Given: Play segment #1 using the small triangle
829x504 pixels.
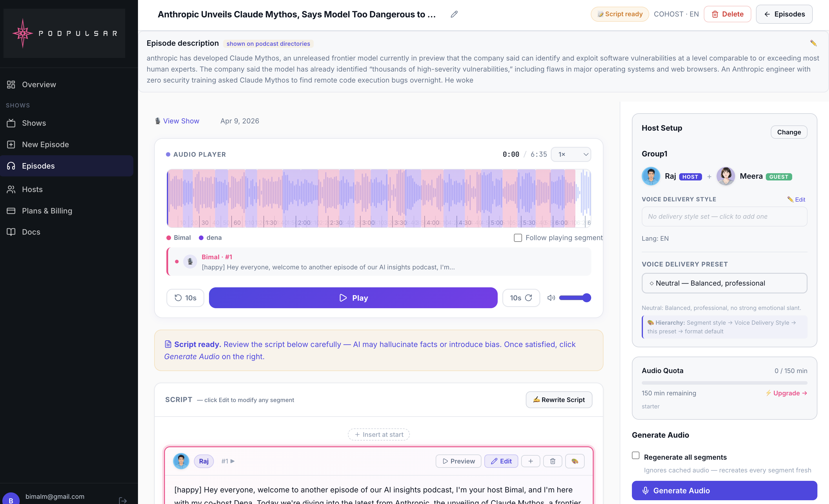Looking at the screenshot, I should [x=232, y=461].
